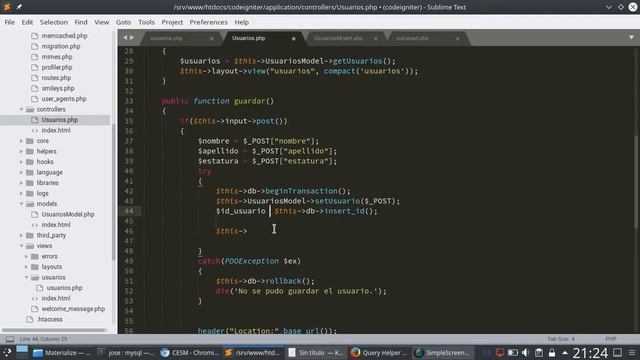Expand the hooks folder
The height and width of the screenshot is (360, 640).
click(x=22, y=162)
